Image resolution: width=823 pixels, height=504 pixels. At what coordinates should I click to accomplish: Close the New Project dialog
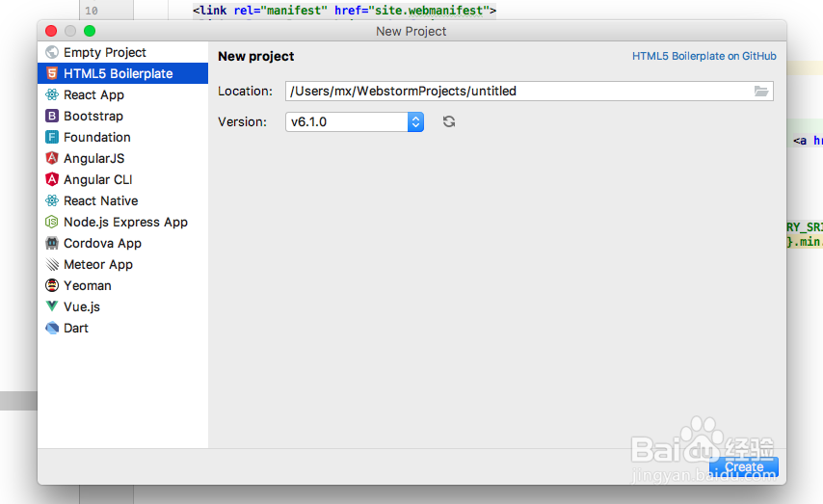click(x=51, y=31)
